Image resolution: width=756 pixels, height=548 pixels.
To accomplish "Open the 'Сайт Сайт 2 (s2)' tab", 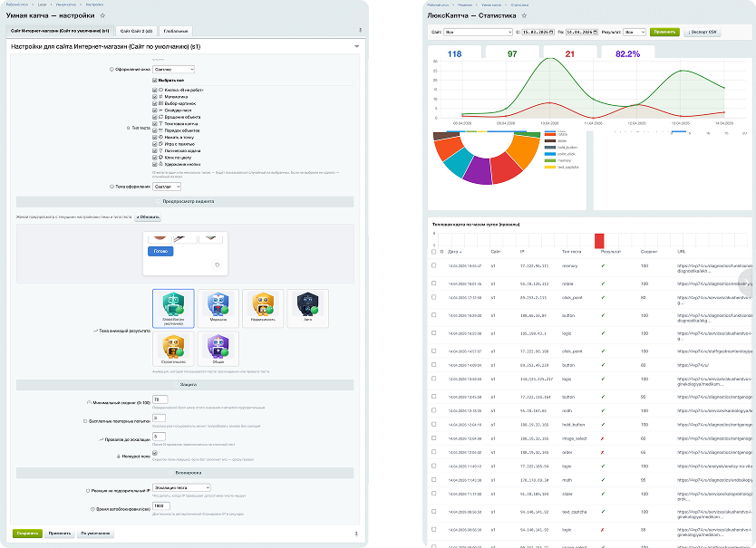I will coord(137,31).
